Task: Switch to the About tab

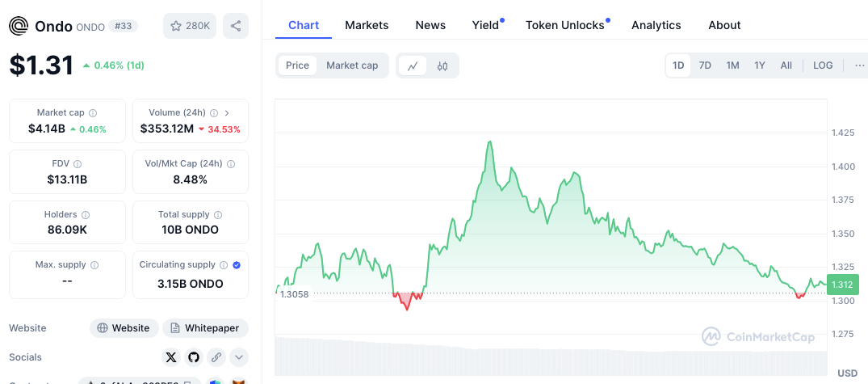Action: [x=724, y=25]
